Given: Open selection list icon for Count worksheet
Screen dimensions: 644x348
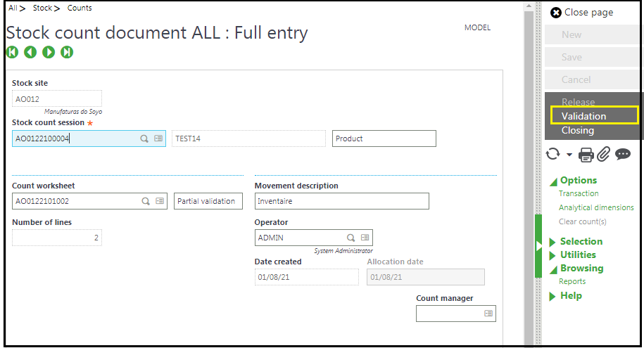Looking at the screenshot, I should point(160,201).
